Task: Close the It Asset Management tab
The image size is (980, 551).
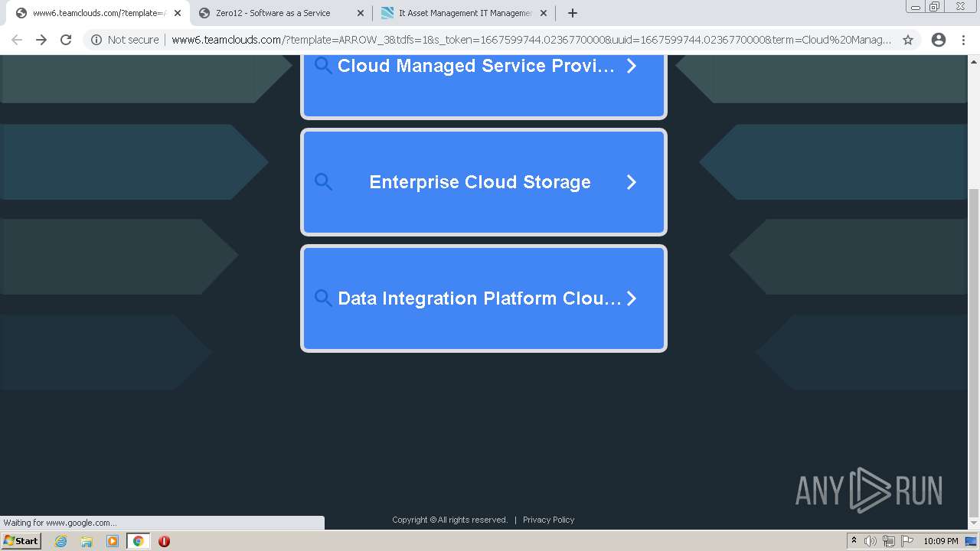Action: [x=544, y=13]
